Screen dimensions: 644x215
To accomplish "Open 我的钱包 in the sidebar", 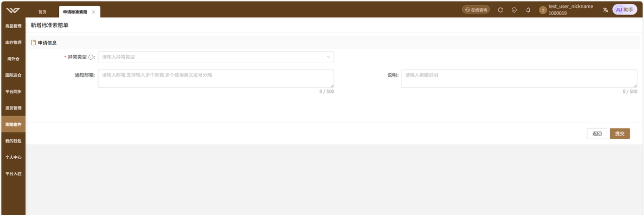I will [x=14, y=141].
